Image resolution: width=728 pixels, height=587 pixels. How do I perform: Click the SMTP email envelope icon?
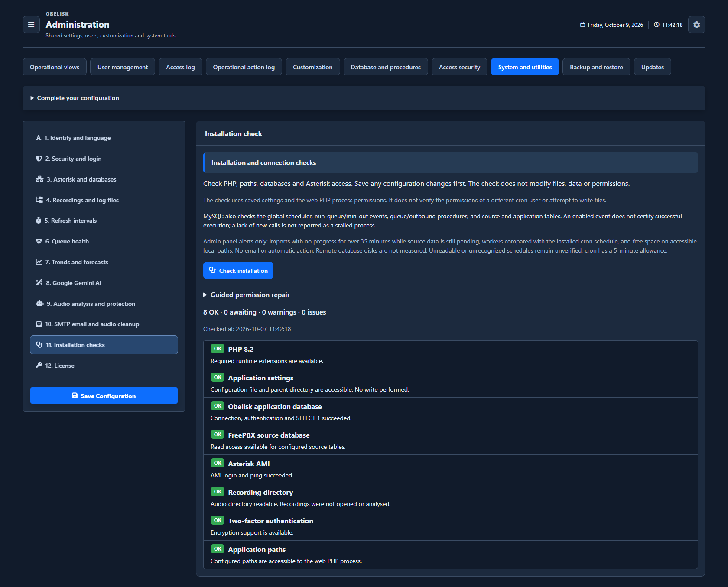tap(39, 324)
